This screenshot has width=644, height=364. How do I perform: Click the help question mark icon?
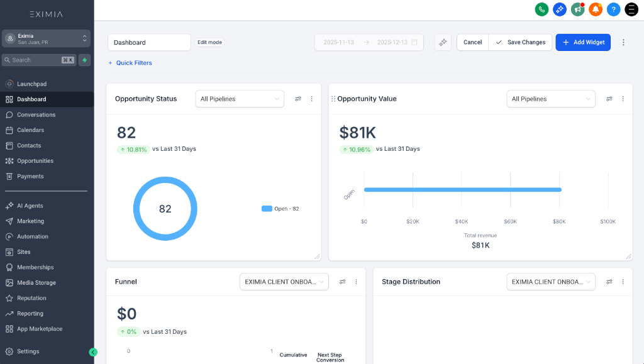coord(613,9)
